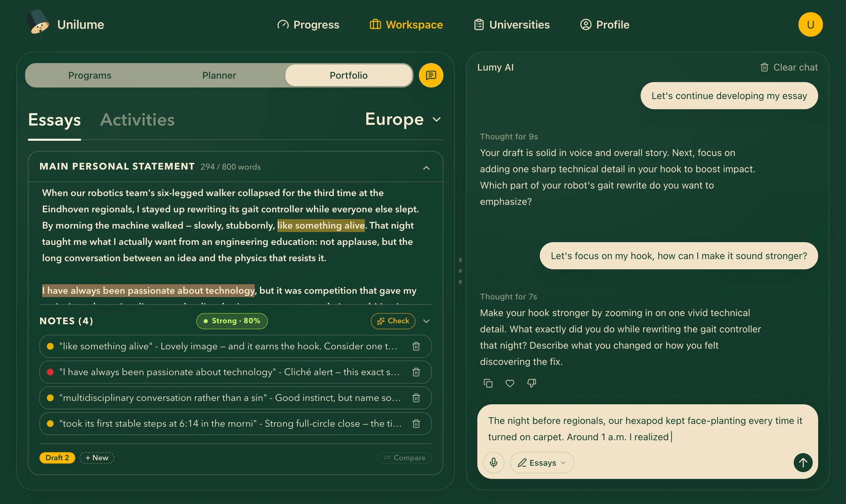This screenshot has width=846, height=504.
Task: Collapse the Main Personal Statement section
Action: [426, 168]
